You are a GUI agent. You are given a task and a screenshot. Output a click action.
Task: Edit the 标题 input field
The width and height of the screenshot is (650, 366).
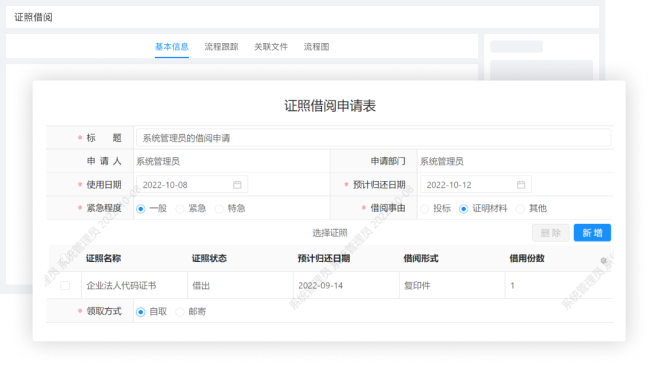374,138
